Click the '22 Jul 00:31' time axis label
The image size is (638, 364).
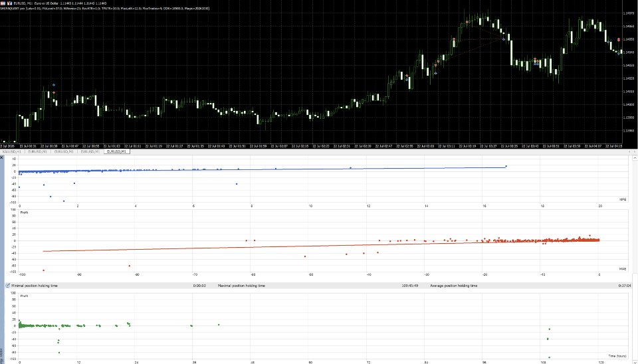point(29,145)
